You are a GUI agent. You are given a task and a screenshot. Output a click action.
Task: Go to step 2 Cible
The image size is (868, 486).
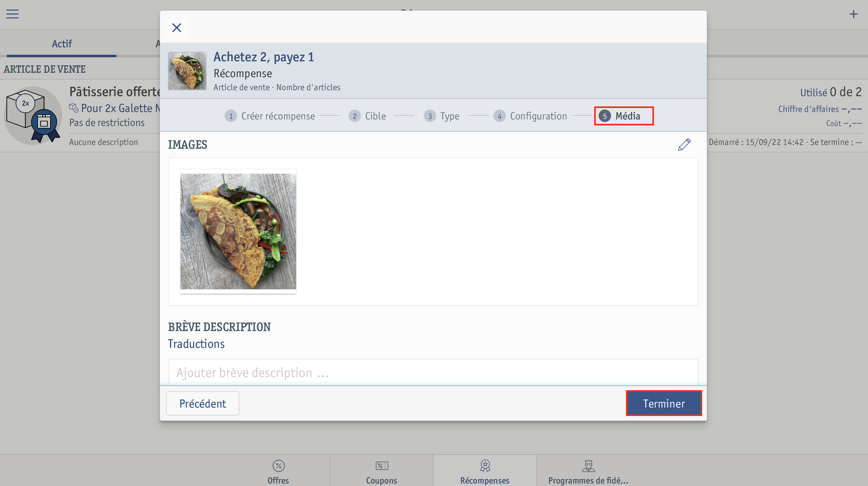point(367,116)
